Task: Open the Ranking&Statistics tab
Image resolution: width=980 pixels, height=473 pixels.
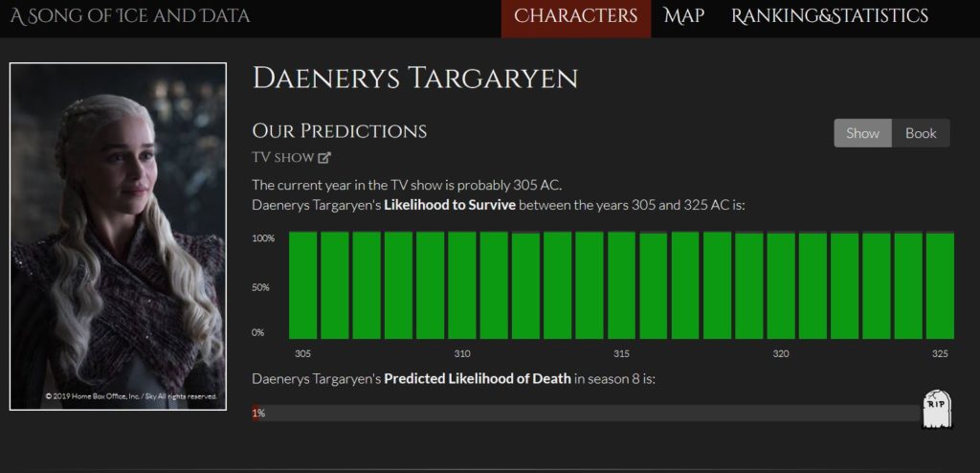Action: [830, 16]
